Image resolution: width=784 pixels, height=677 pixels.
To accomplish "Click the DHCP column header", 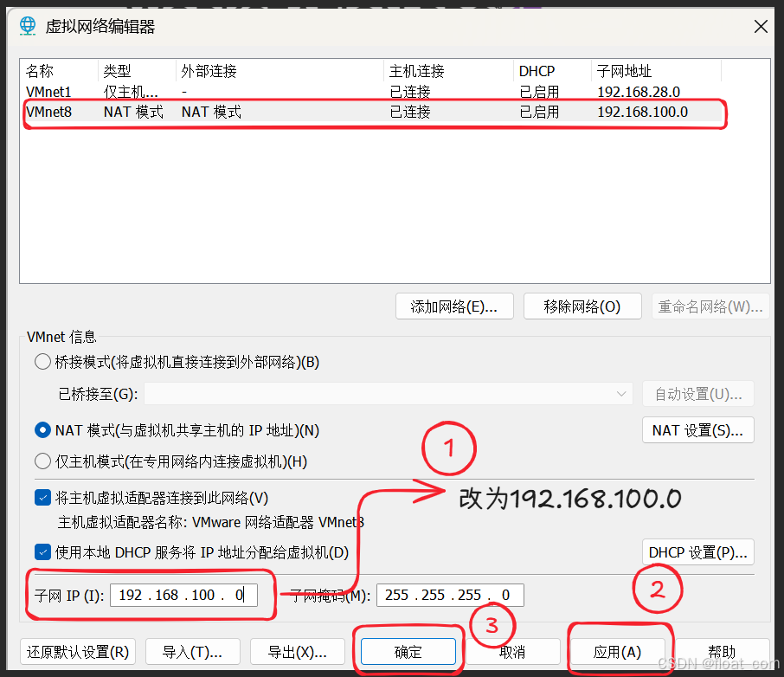I will [552, 71].
